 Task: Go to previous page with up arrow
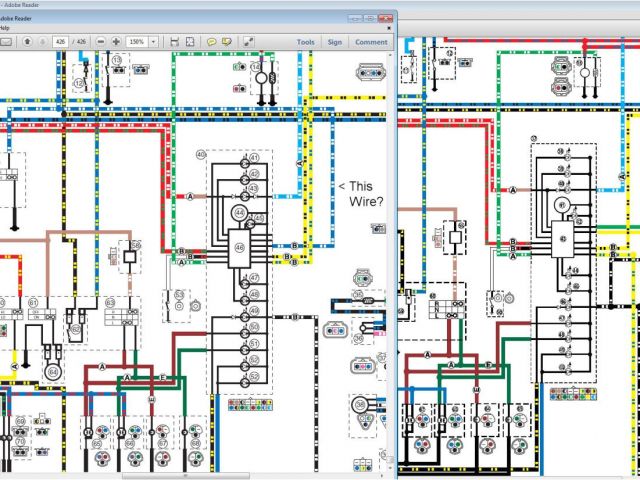click(28, 42)
